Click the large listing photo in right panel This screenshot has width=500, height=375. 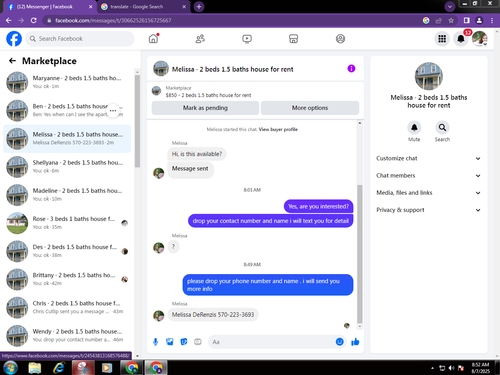(429, 76)
